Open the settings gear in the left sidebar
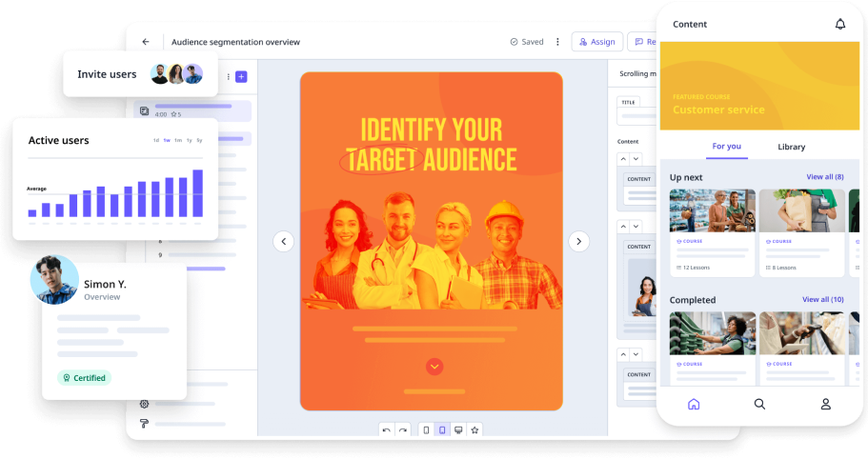Screen dimensions: 868x459 145,404
